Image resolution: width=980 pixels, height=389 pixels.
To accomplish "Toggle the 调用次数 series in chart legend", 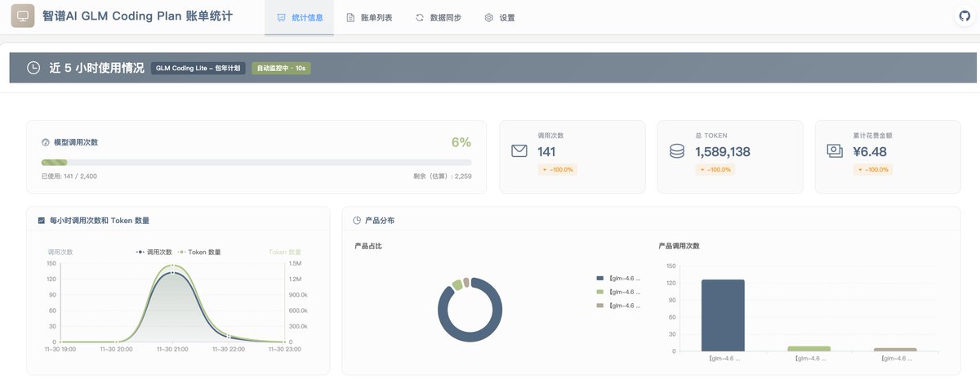I will (154, 253).
